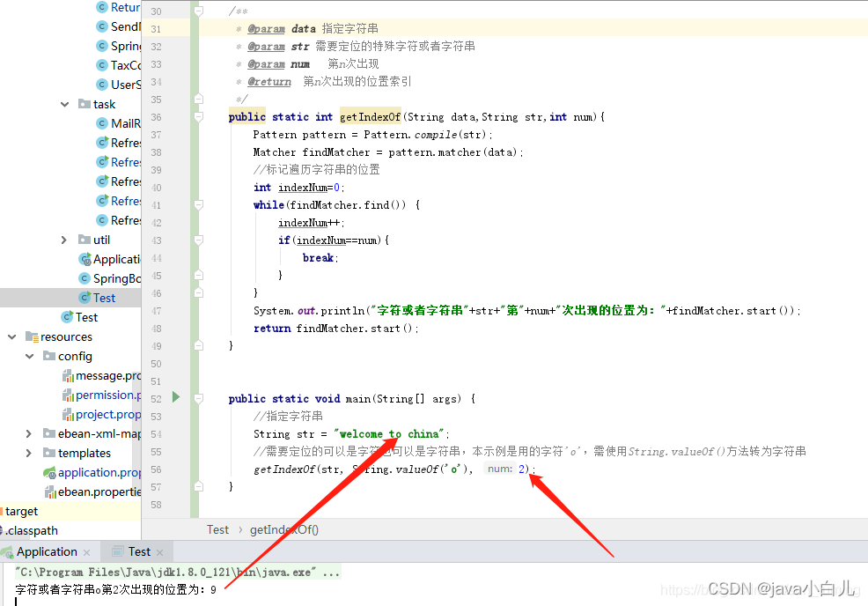Collapse the task folder in project tree
This screenshot has height=606, width=868.
click(x=65, y=104)
